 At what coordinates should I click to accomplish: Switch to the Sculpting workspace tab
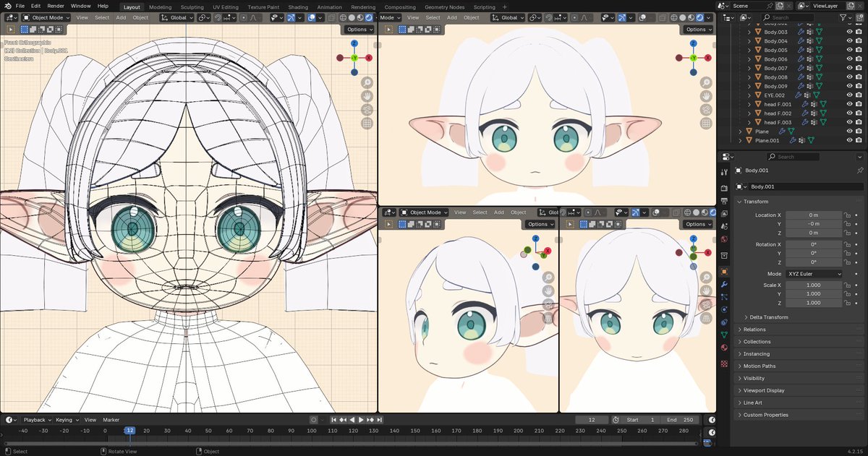(192, 7)
